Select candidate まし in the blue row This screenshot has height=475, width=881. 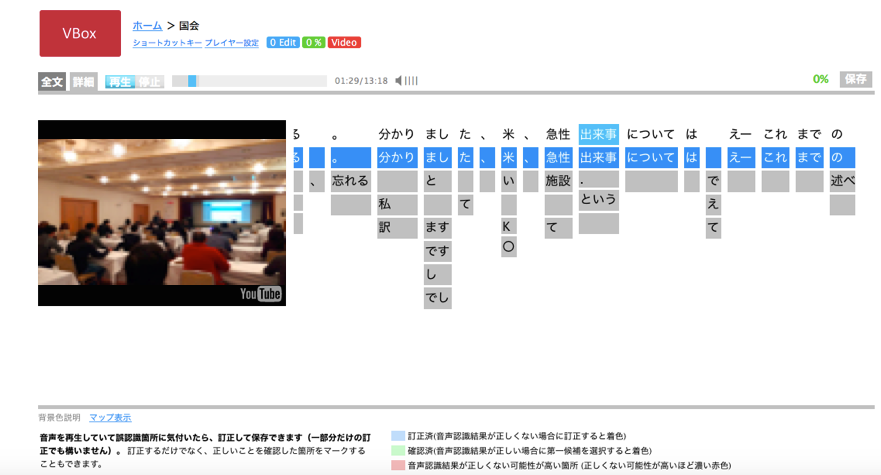(x=438, y=157)
